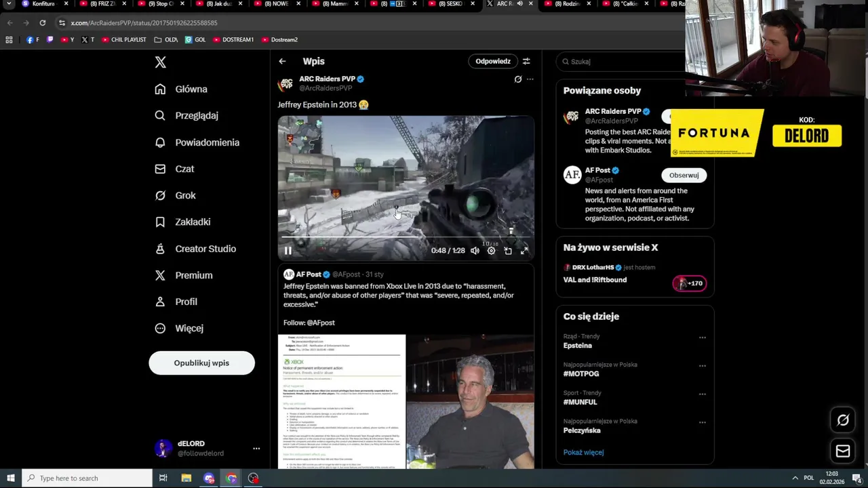868x488 pixels.
Task: Open Czat messages section
Action: tap(175, 169)
